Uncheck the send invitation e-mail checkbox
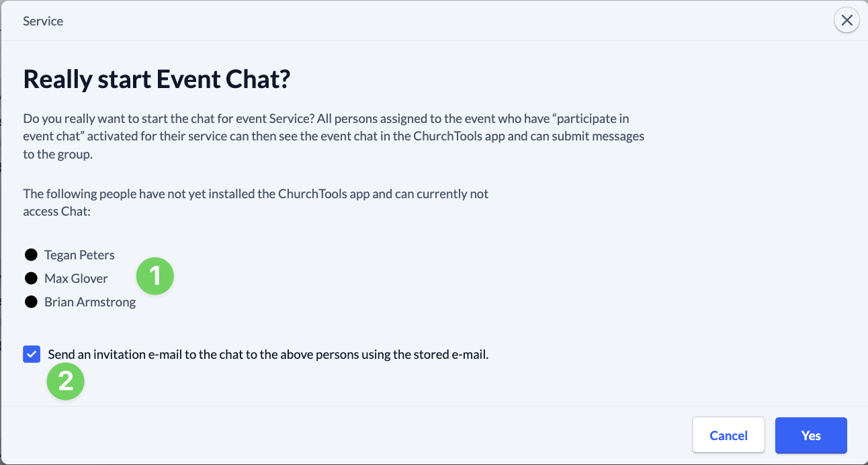This screenshot has height=465, width=868. [32, 354]
